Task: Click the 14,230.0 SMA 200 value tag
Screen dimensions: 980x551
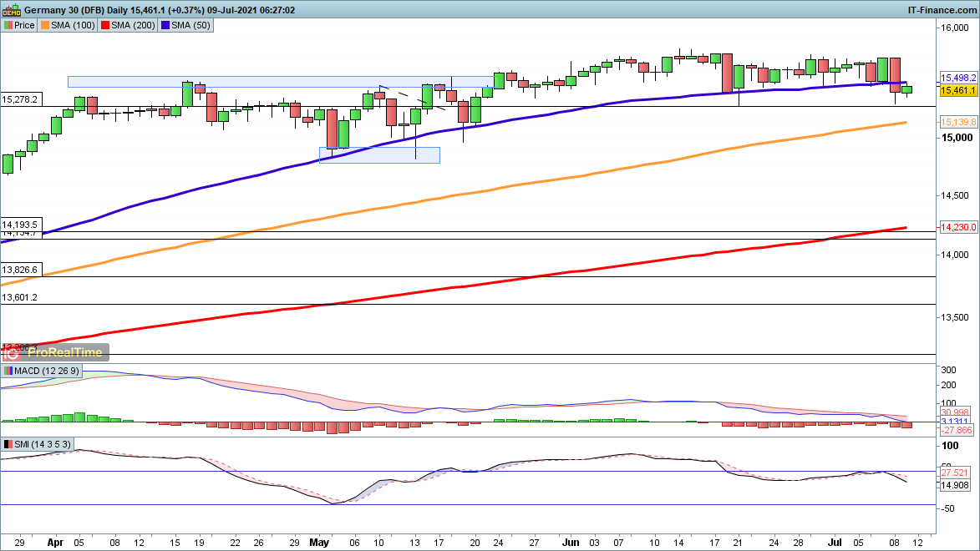Action: click(x=958, y=227)
